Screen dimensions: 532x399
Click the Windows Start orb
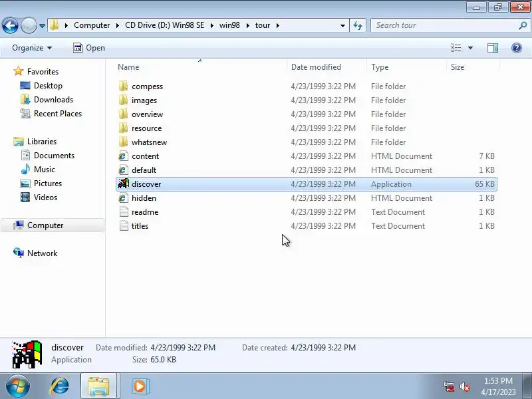tap(17, 386)
